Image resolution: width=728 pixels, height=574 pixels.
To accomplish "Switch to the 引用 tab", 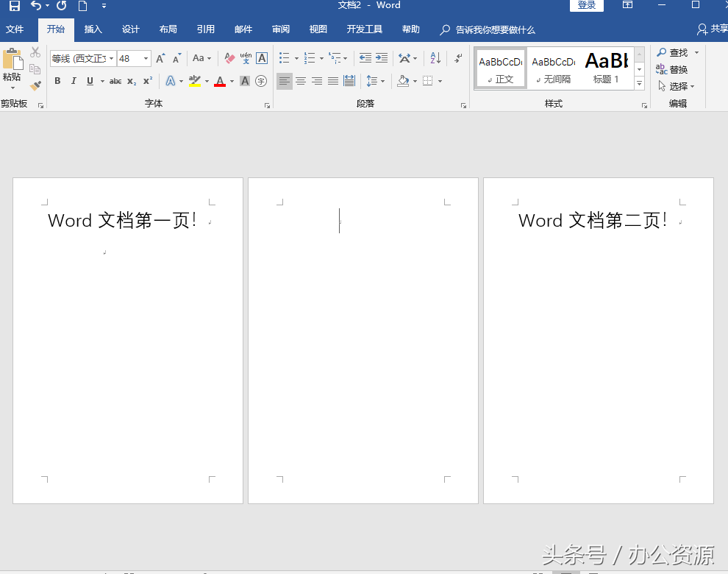I will 206,29.
